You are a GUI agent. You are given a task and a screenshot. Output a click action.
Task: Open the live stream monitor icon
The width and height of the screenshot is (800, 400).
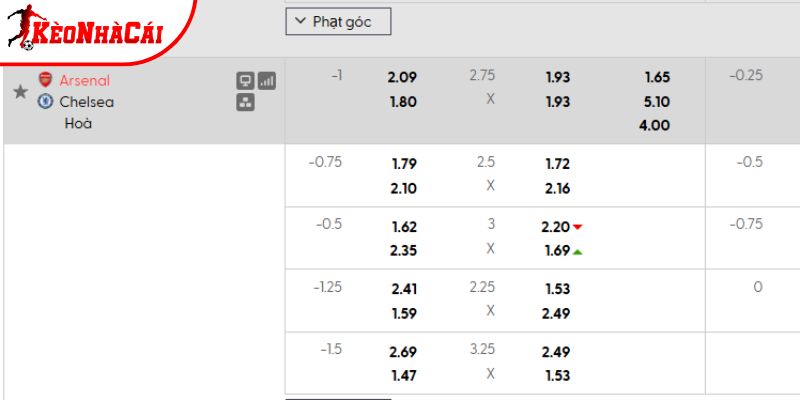click(x=245, y=81)
